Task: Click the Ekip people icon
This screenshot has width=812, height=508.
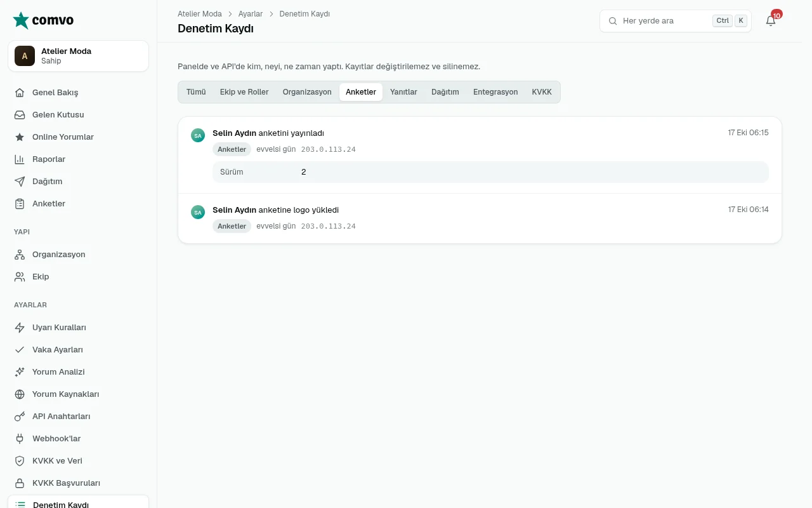Action: [x=20, y=277]
